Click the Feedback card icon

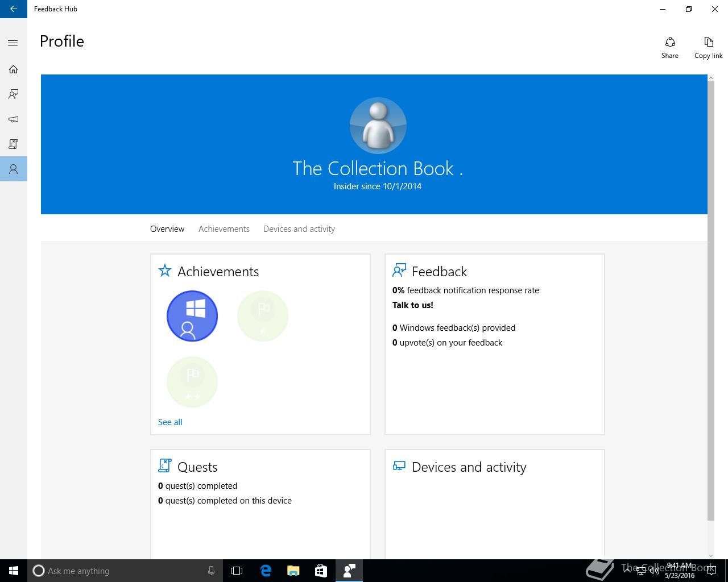(399, 270)
